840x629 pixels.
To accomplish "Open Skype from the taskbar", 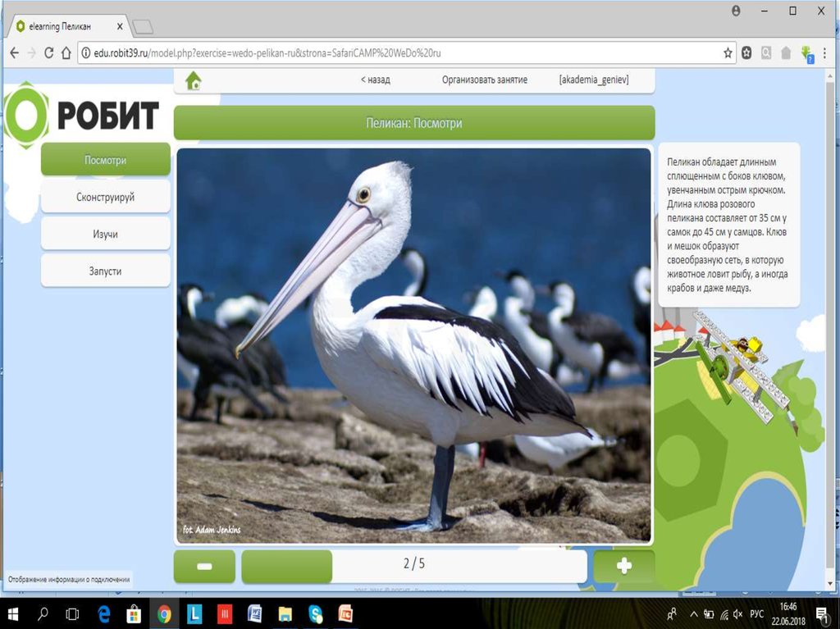I will 316,613.
